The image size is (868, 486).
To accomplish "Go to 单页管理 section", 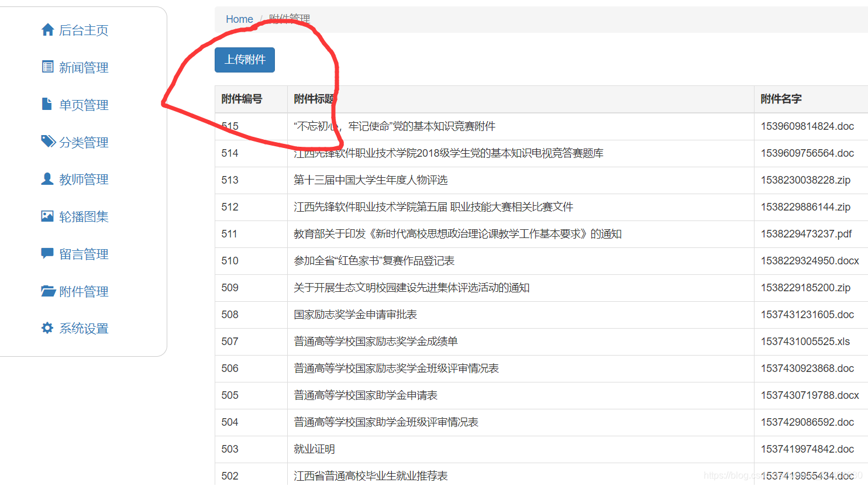I will [x=84, y=105].
